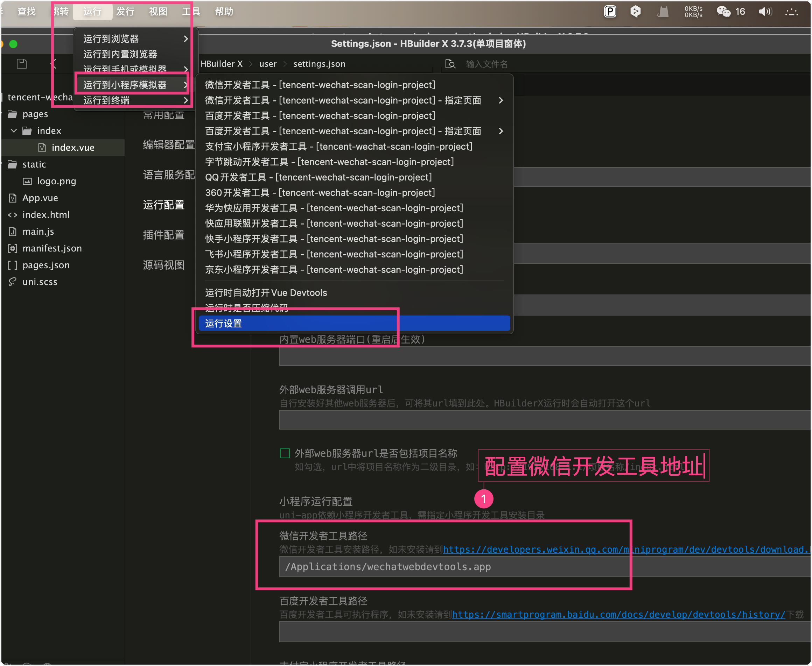This screenshot has height=666, width=812.
Task: Run QQ开发者工具 menu entry
Action: [x=354, y=177]
